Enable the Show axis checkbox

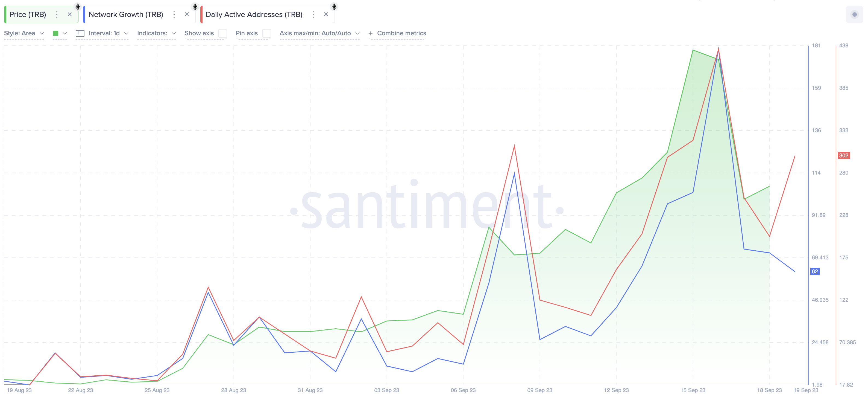223,33
